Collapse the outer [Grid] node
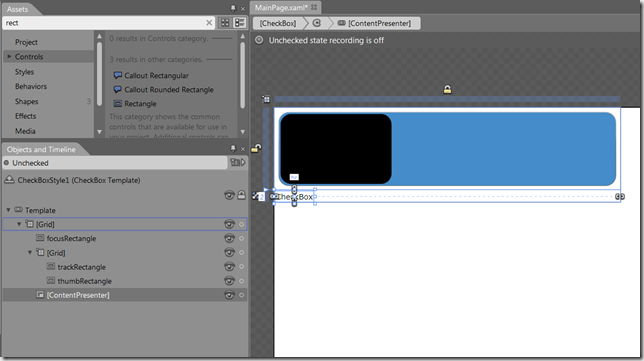 (19, 224)
